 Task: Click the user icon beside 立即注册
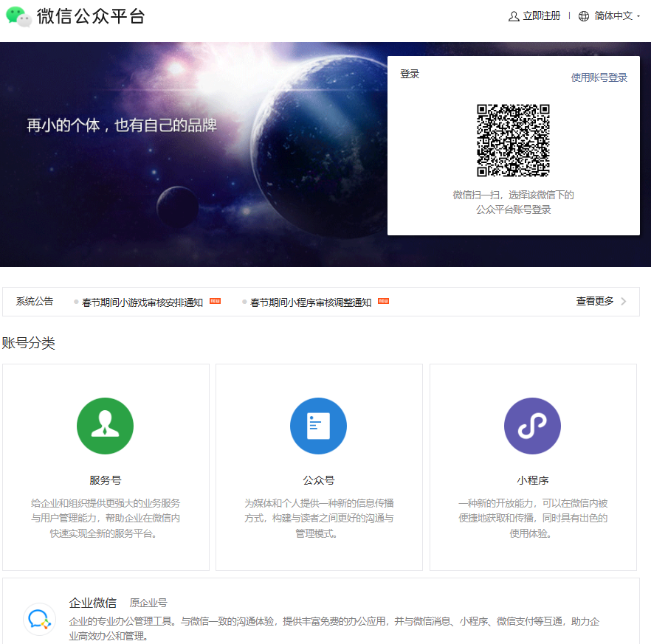pyautogui.click(x=514, y=16)
